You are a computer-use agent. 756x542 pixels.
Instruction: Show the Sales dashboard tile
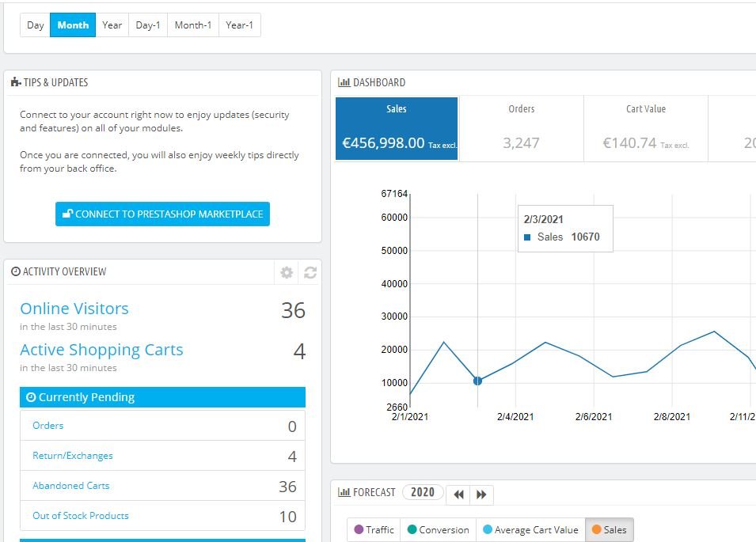(x=397, y=128)
